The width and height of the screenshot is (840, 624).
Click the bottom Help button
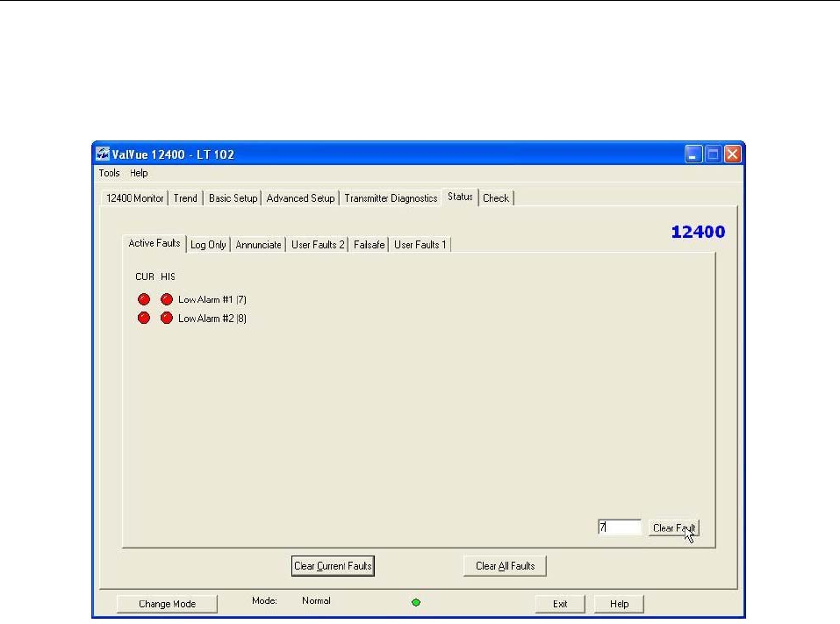pyautogui.click(x=620, y=604)
